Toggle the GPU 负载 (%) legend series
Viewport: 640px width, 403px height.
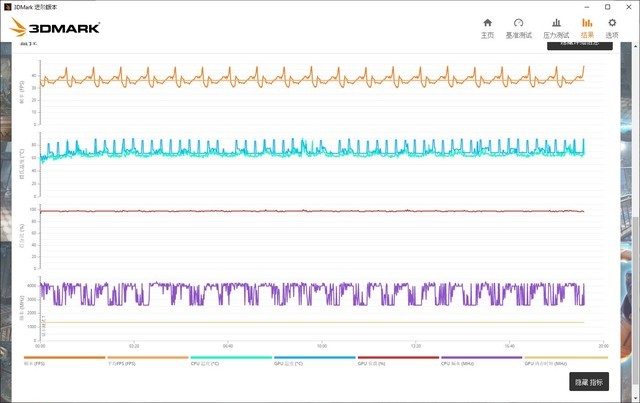click(398, 360)
